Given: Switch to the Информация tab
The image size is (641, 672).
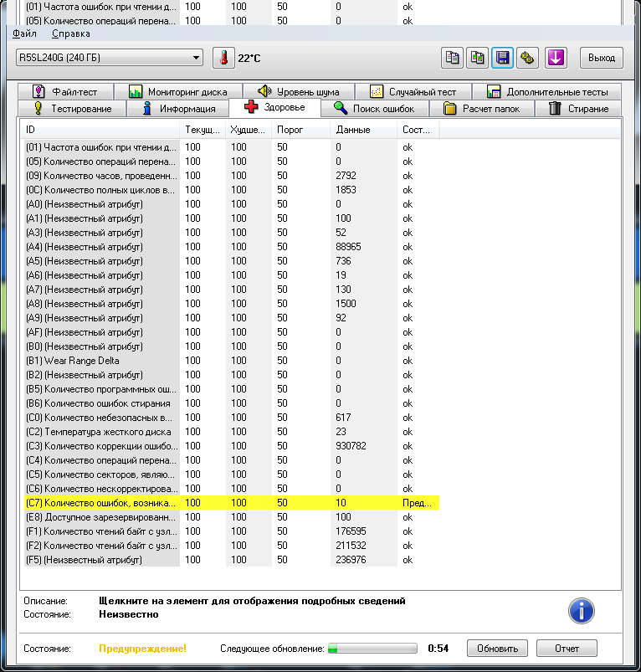Looking at the screenshot, I should click(179, 109).
